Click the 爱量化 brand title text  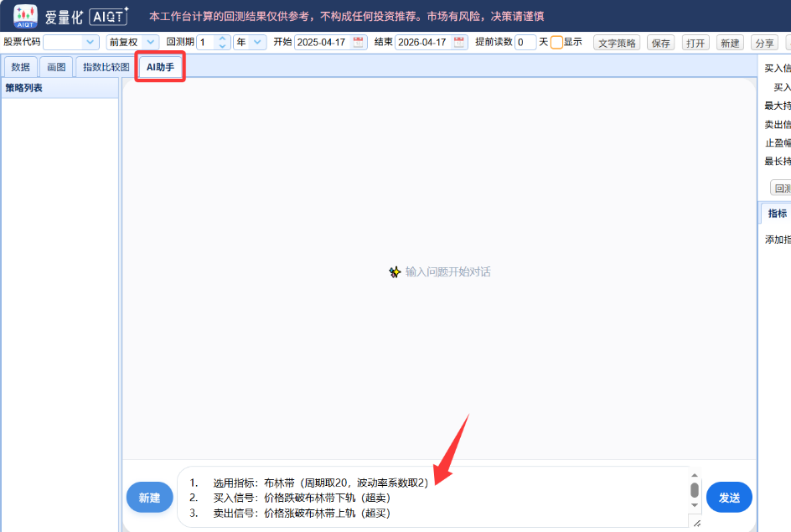pos(64,17)
